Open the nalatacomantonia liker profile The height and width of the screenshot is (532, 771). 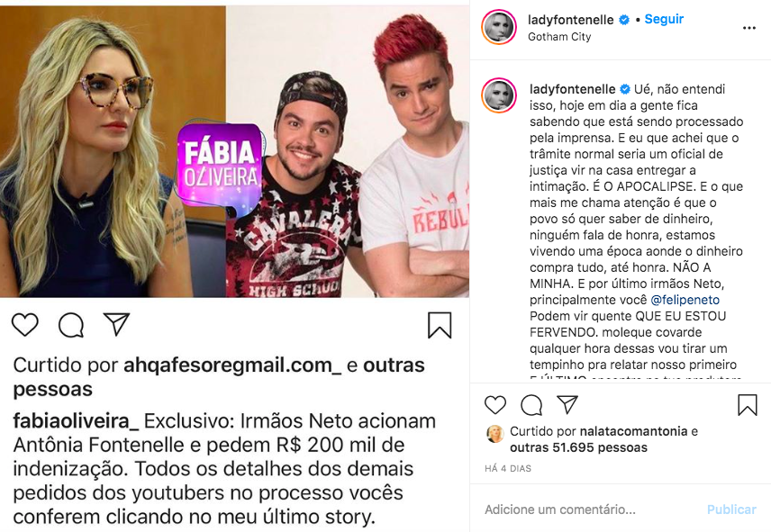pos(634,431)
